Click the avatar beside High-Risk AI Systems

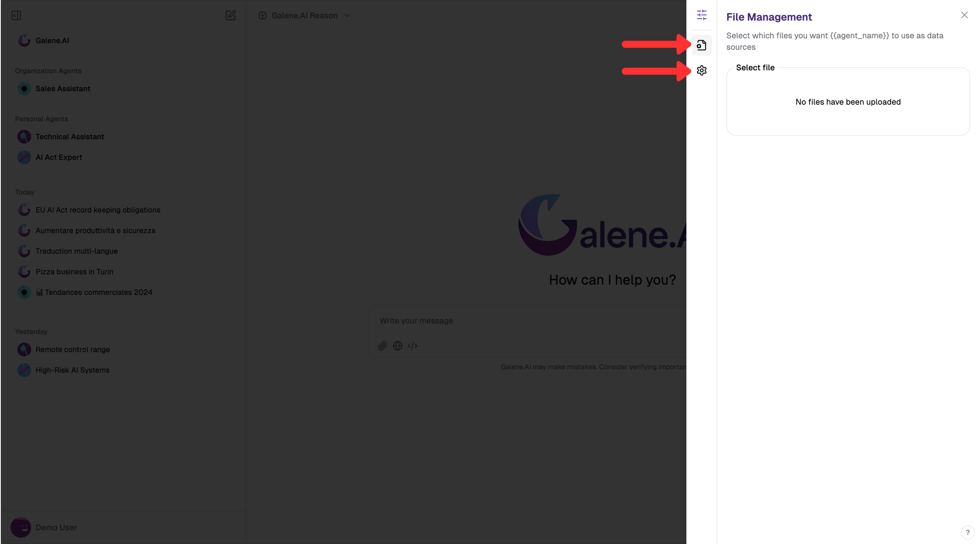(24, 370)
